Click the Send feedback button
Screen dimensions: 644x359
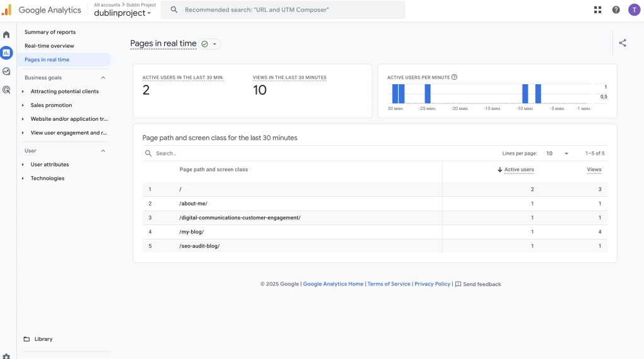[x=478, y=284]
